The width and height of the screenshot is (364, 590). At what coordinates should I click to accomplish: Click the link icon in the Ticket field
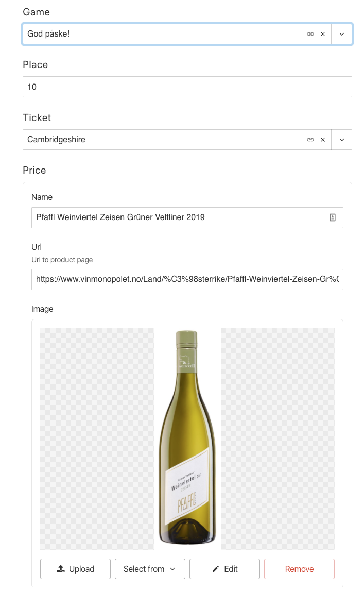[310, 139]
